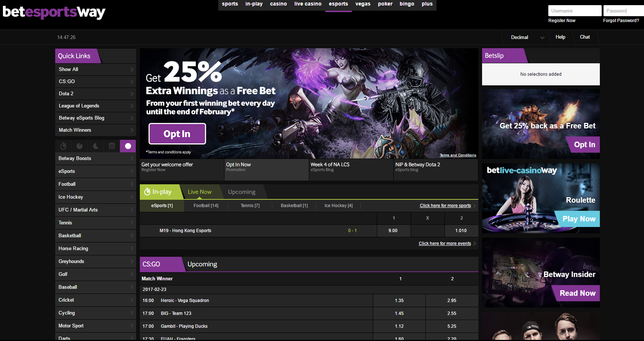Image resolution: width=644 pixels, height=341 pixels.
Task: Click the Terms and Conditions banner link
Action: [x=458, y=155]
